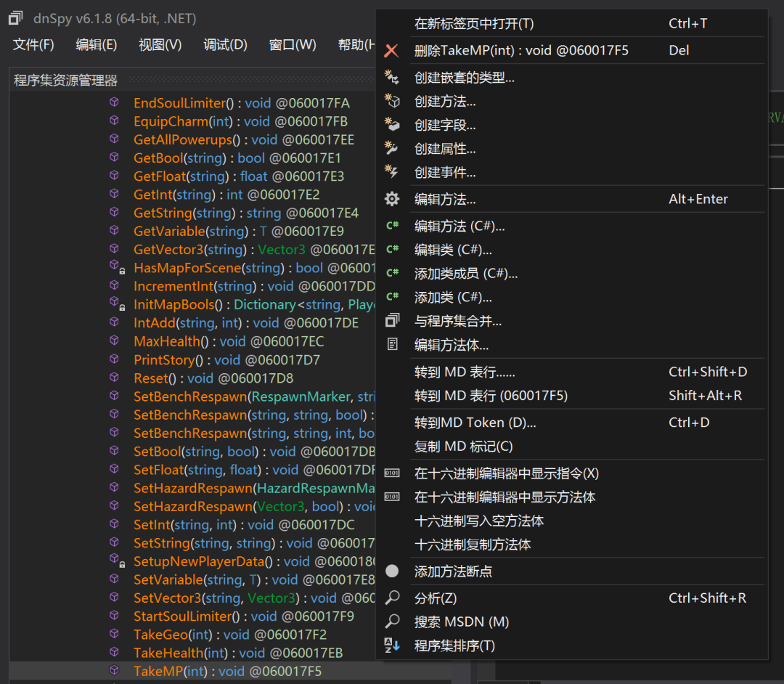Select GetVariable(string) method in tree
The width and height of the screenshot is (784, 684).
(239, 232)
